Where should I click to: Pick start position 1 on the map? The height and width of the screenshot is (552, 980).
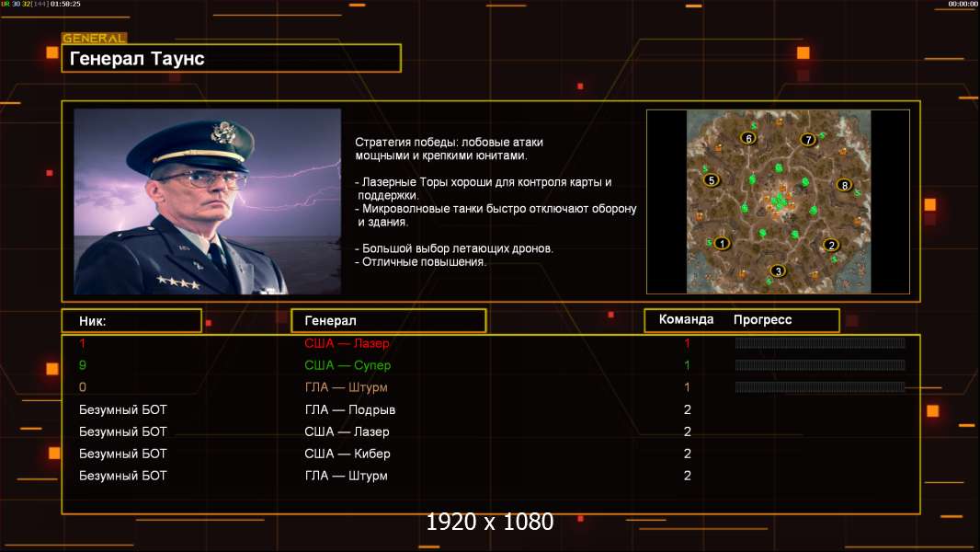pos(722,243)
